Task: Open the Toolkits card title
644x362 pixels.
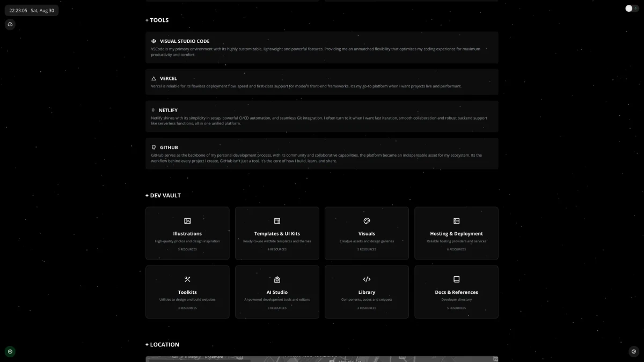Action: tap(187, 292)
